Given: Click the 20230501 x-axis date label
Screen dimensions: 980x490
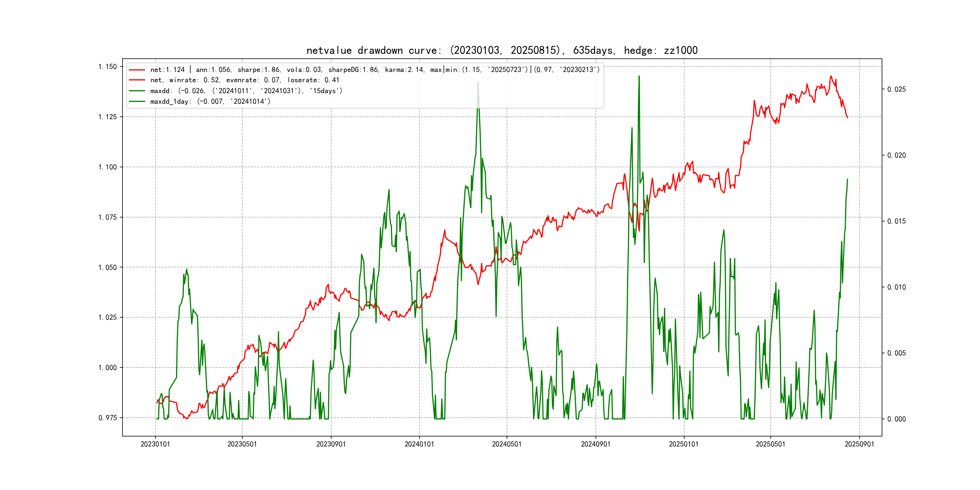Looking at the screenshot, I should point(242,444).
